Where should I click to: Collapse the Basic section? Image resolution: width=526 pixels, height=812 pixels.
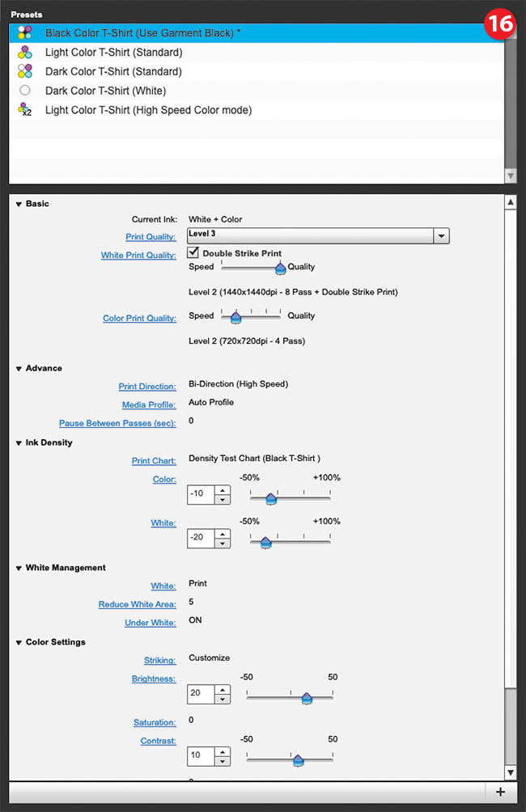point(19,204)
